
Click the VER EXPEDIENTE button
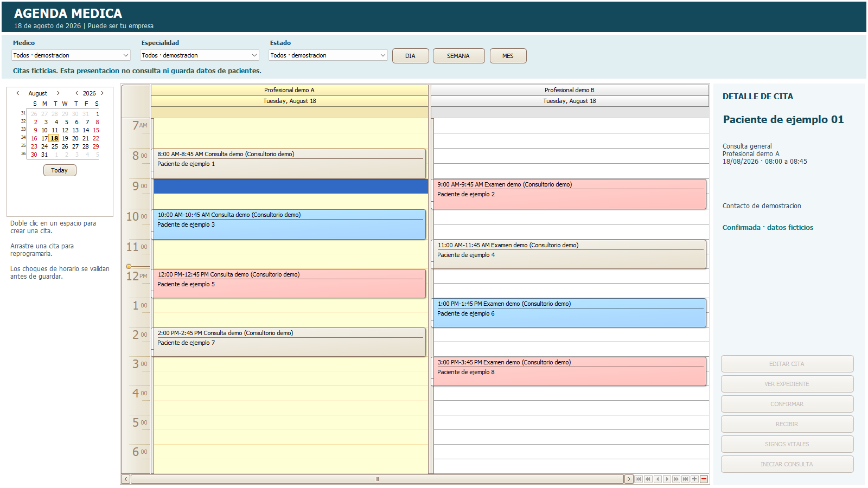point(787,384)
